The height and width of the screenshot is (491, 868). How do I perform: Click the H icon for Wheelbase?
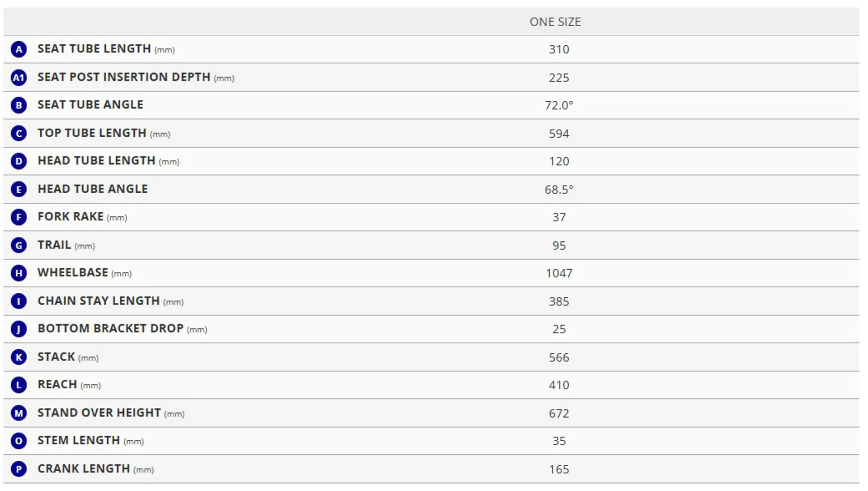coord(19,273)
